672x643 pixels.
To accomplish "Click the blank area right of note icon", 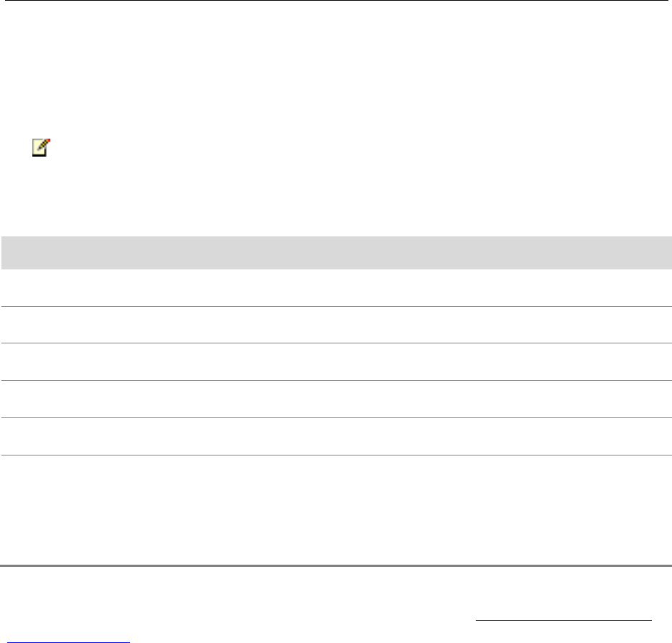I will pyautogui.click(x=287, y=149).
